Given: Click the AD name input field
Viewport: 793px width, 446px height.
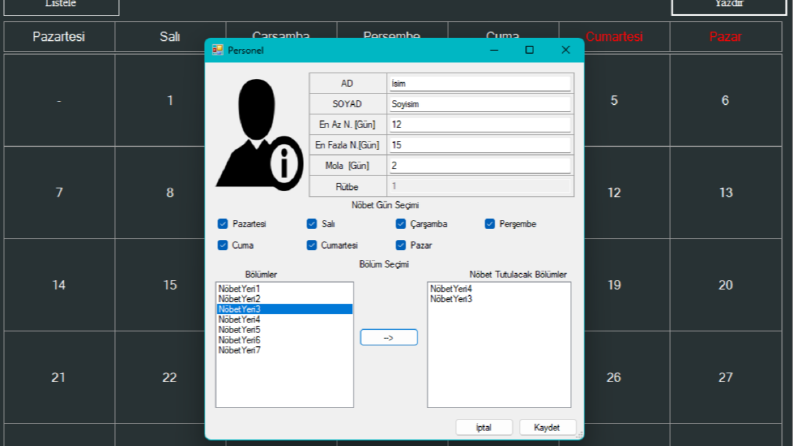Looking at the screenshot, I should 480,83.
